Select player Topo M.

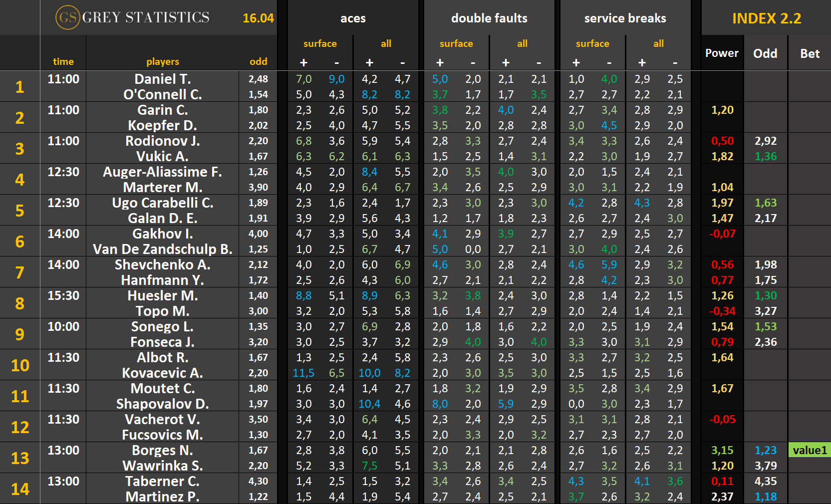click(x=163, y=311)
